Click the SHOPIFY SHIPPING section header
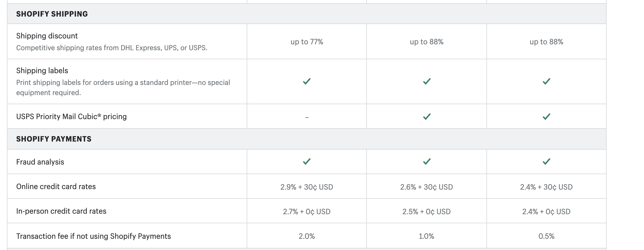 coord(52,14)
